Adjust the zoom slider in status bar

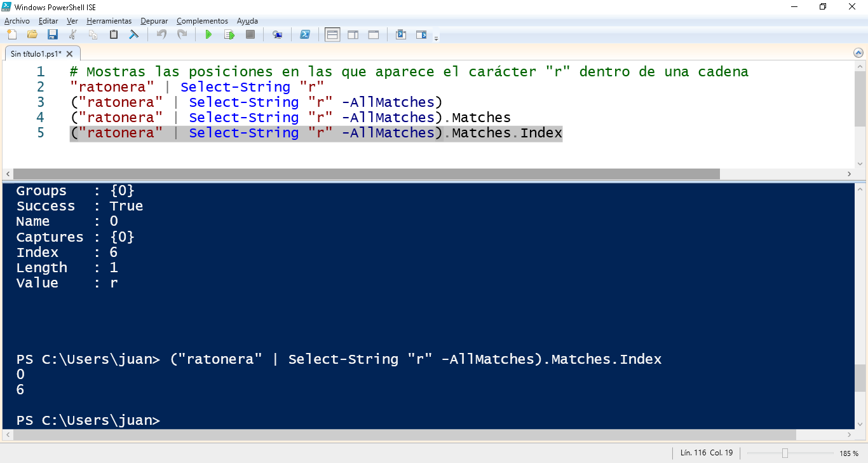pos(785,453)
